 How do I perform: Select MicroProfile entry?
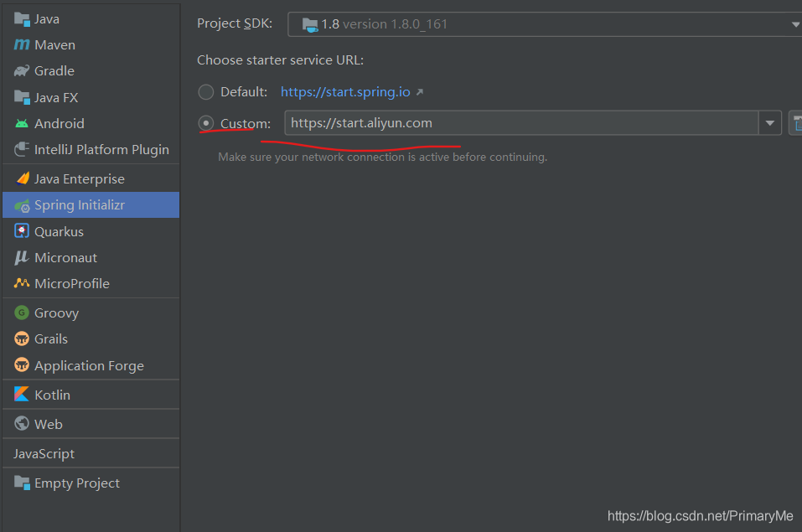point(91,283)
